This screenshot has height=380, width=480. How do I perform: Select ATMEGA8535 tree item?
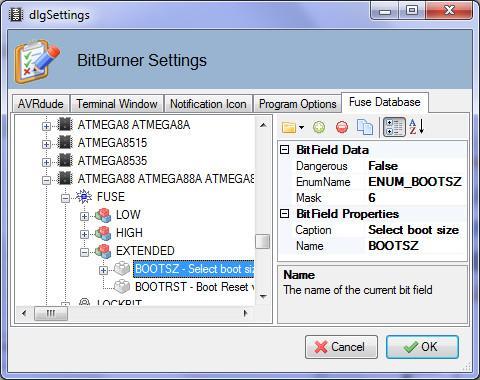(112, 161)
